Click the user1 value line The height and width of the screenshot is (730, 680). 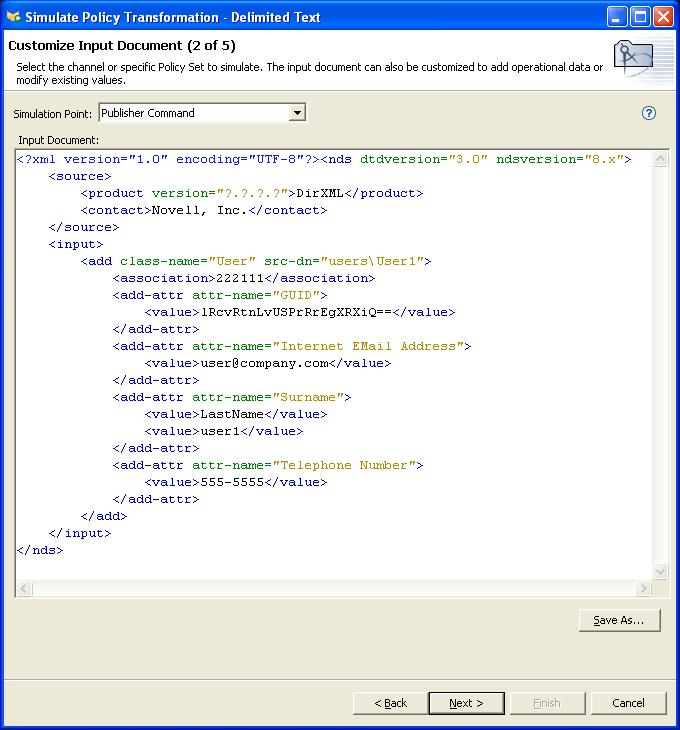point(224,431)
